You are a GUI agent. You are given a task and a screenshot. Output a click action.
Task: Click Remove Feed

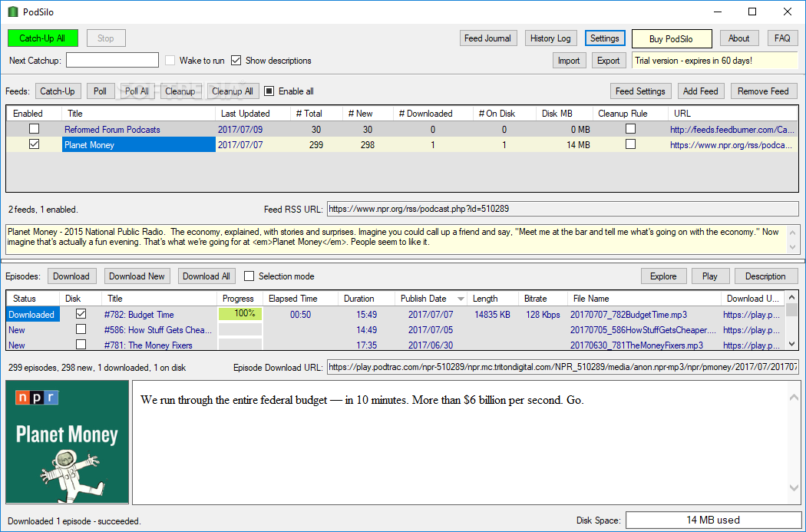763,91
